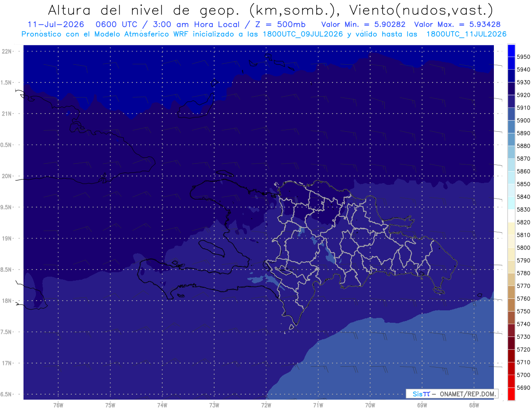Click 'Valor Min. = 5.90282' text
Image resolution: width=532 pixels, height=411 pixels.
363,24
